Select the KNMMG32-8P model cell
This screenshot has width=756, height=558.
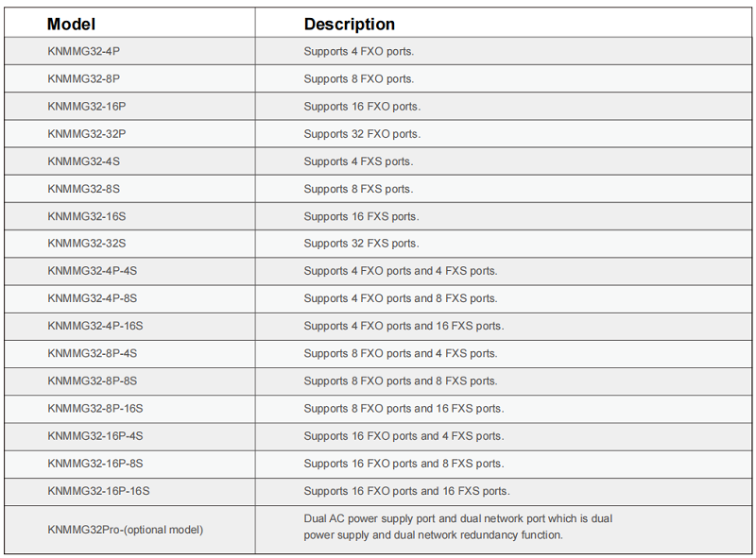coord(83,79)
